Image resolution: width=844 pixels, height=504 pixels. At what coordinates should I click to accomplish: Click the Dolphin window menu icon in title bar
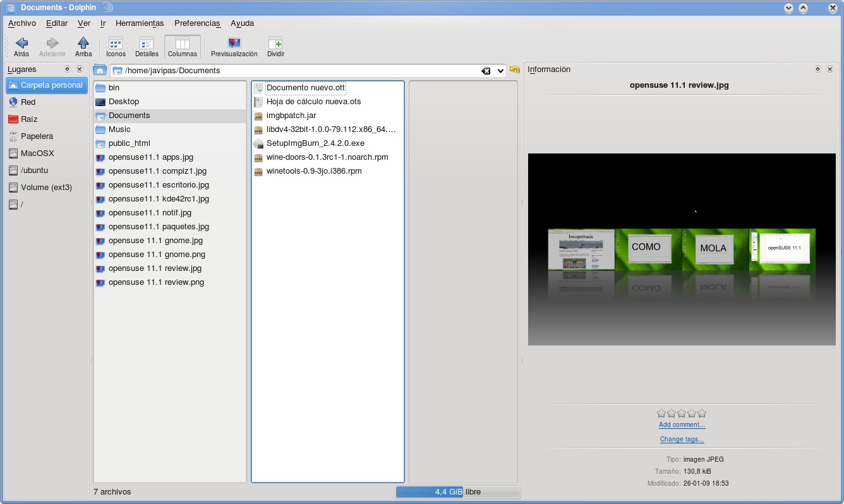pos(10,8)
